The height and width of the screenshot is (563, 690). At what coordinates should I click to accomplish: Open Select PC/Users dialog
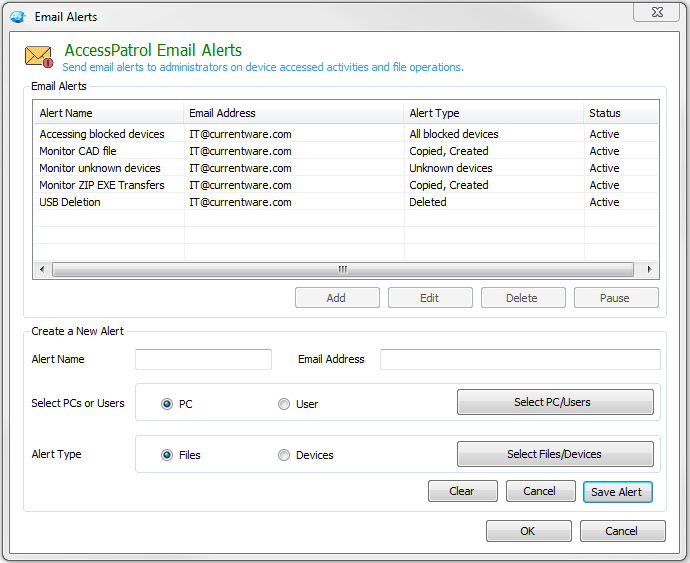(555, 402)
